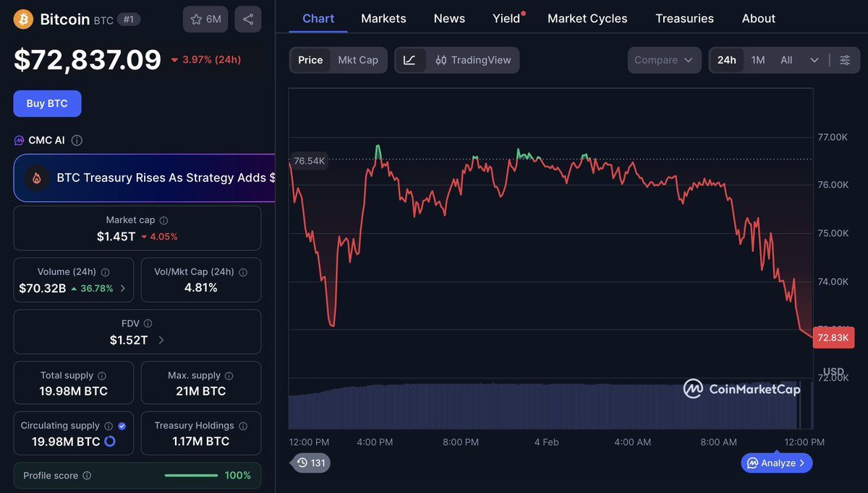Select the 24h time range
Viewport: 868px width, 493px height.
726,60
